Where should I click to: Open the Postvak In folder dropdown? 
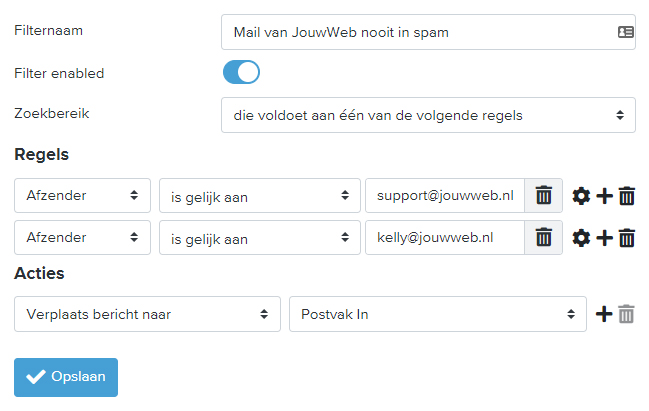coord(438,314)
